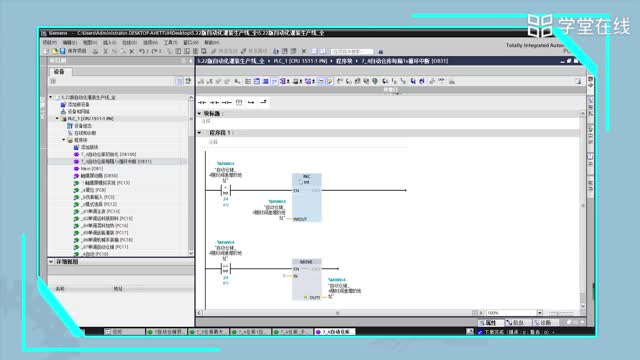Click editor vertical scrollbar down arrow
The width and height of the screenshot is (640, 360).
pos(583,306)
